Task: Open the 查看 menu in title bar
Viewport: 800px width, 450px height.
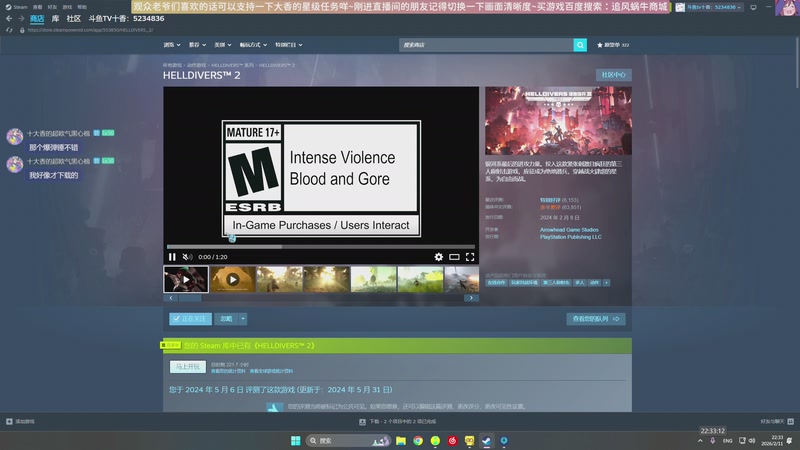Action: (x=37, y=7)
